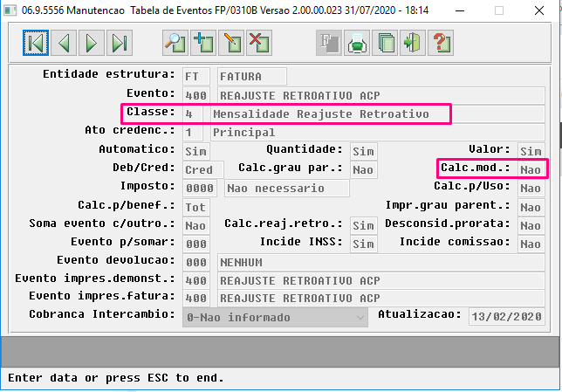Go to next record arrow
Viewport: 562px width, 392px height.
click(92, 43)
